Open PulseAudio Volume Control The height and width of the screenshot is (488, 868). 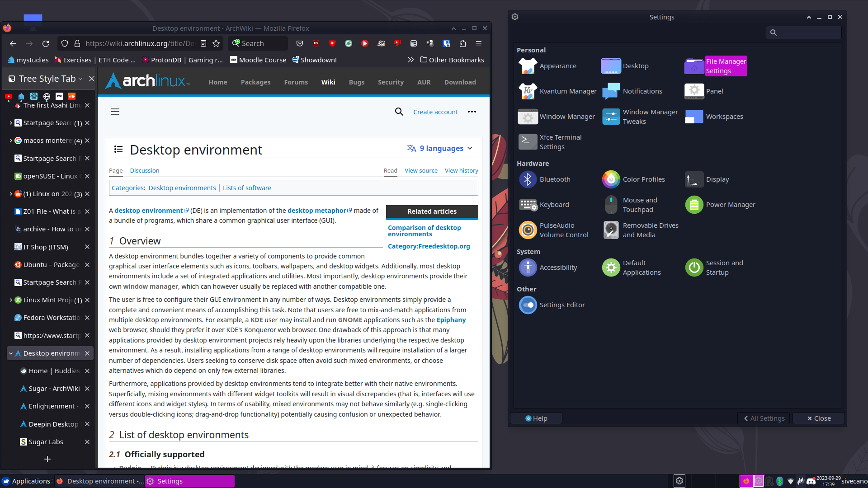[528, 230]
